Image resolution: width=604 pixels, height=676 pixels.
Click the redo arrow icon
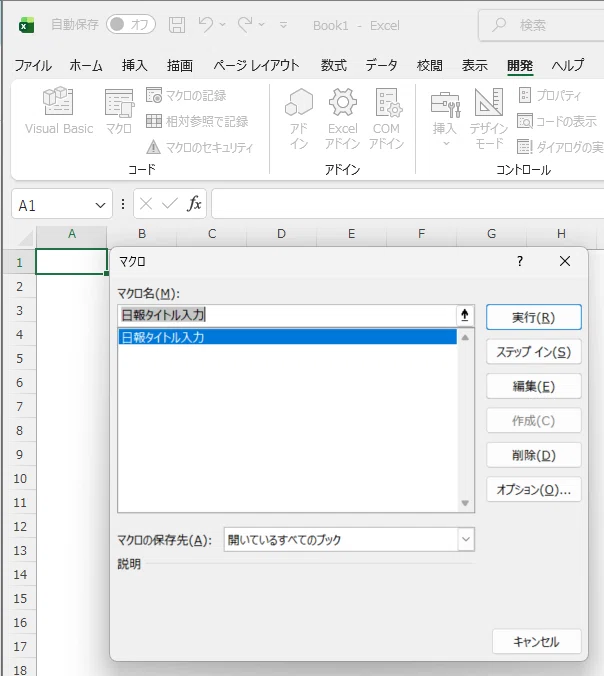[245, 25]
